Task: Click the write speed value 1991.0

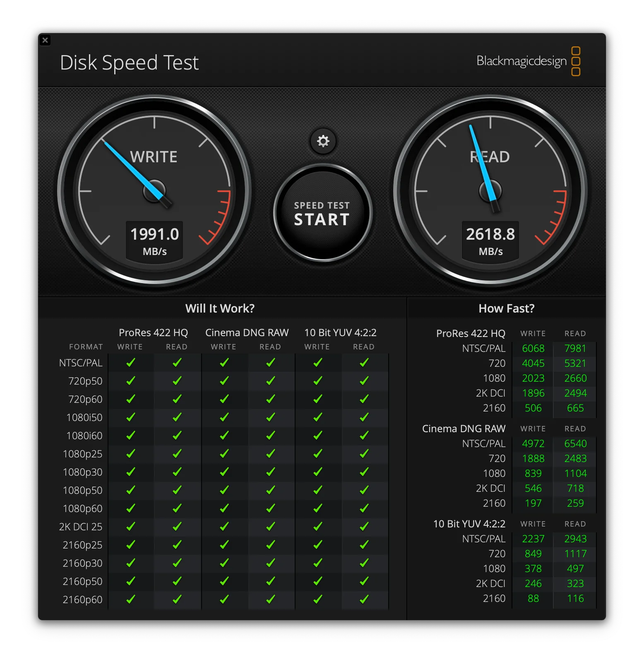Action: point(154,234)
